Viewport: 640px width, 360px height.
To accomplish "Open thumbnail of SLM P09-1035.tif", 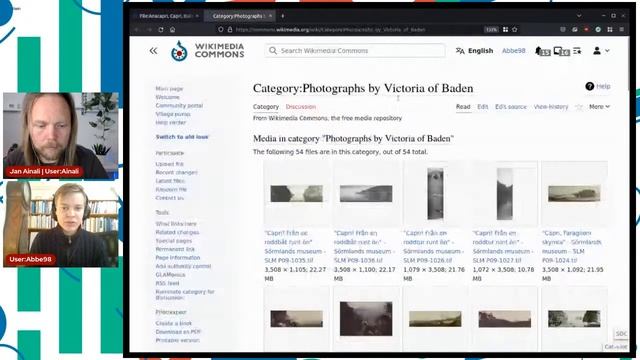I will click(x=296, y=193).
